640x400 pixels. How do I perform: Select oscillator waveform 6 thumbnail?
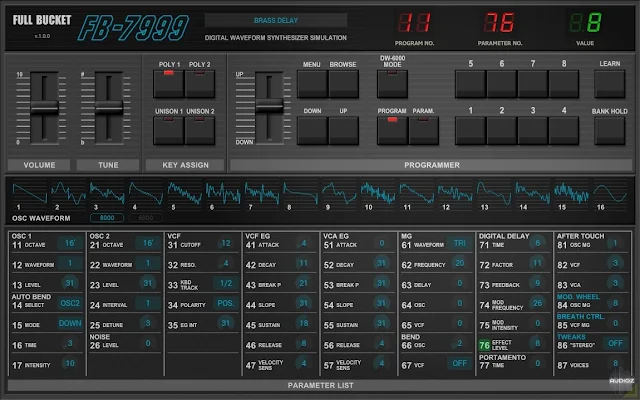[223, 193]
